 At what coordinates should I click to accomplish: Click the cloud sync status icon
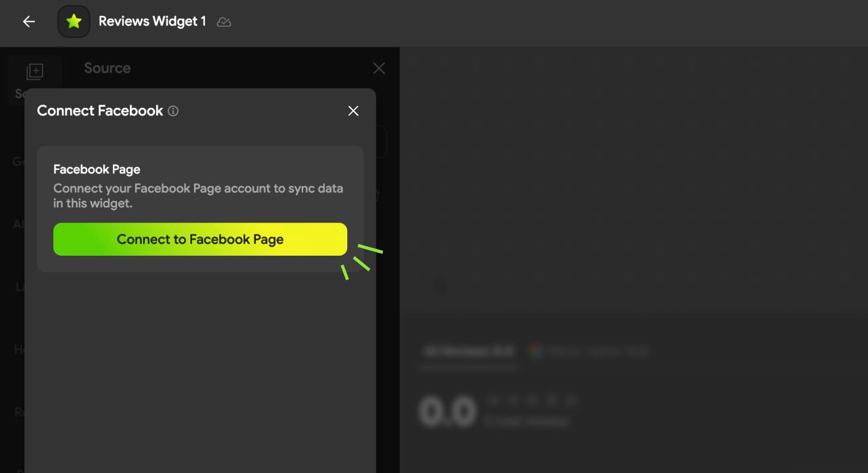[x=224, y=22]
